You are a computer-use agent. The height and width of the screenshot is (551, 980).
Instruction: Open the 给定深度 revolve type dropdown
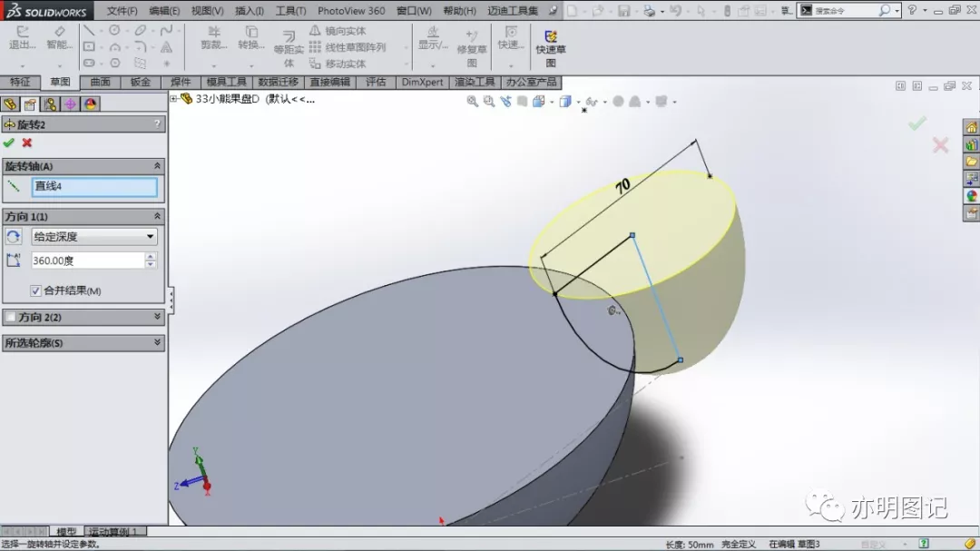click(x=94, y=236)
